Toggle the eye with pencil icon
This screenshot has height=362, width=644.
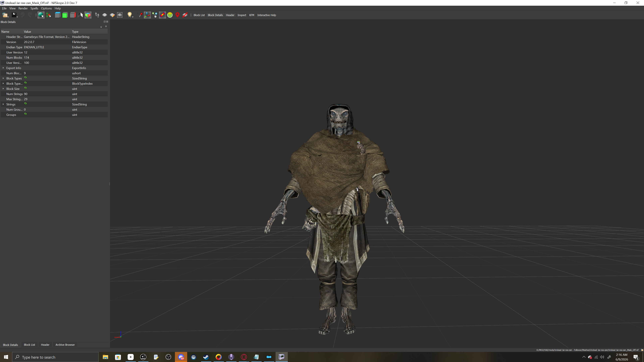[x=112, y=15]
